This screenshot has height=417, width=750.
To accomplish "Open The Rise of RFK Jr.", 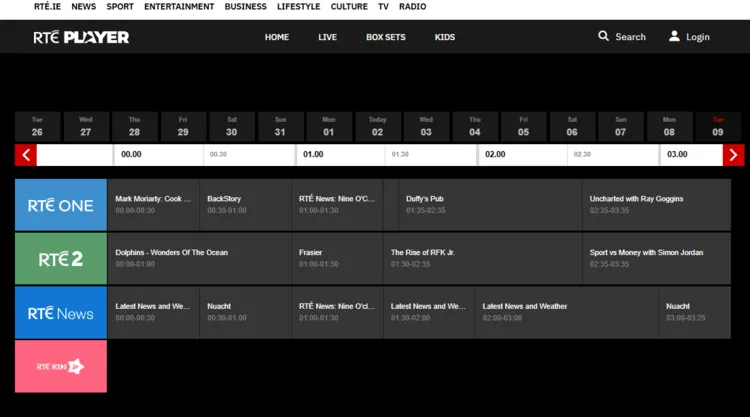I will [x=483, y=259].
